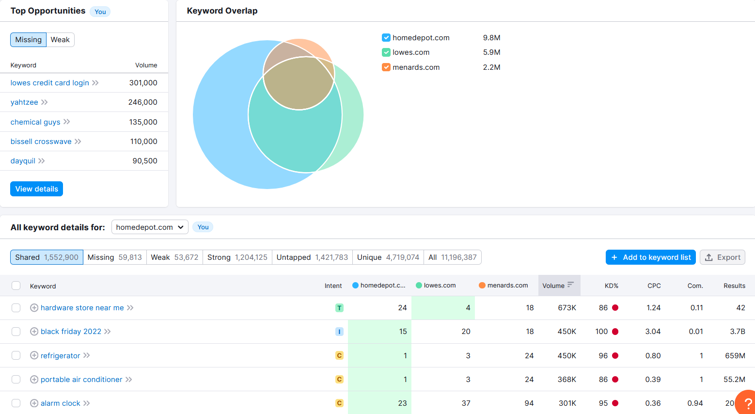Screen dimensions: 755x414
Task: Check the alarm clock row checkbox
Action: pyautogui.click(x=16, y=403)
